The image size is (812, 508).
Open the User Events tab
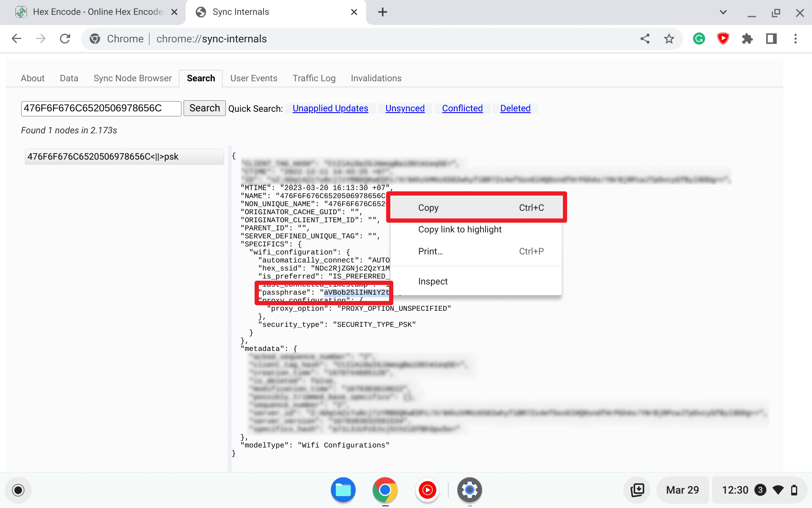coord(254,78)
